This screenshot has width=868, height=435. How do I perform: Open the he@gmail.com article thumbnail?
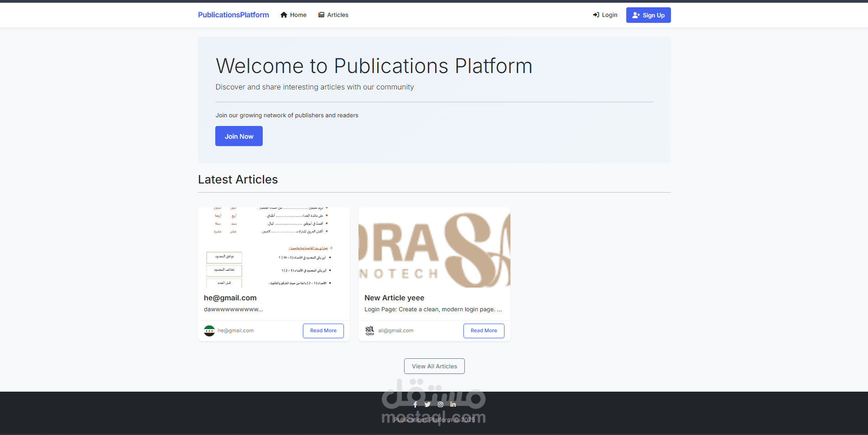[274, 247]
